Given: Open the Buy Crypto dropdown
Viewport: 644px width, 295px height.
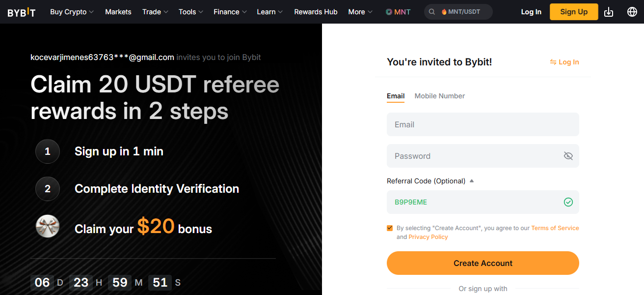Looking at the screenshot, I should (69, 11).
